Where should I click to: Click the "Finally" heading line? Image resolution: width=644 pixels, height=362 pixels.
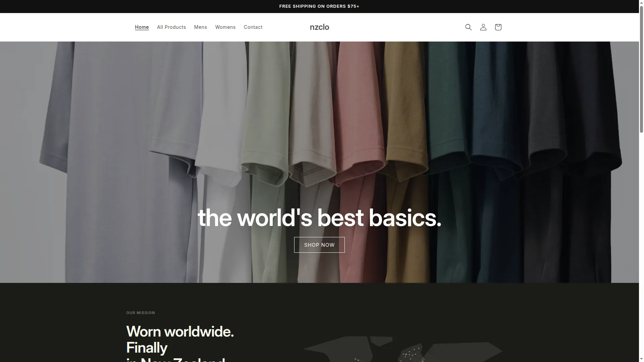pos(147,348)
